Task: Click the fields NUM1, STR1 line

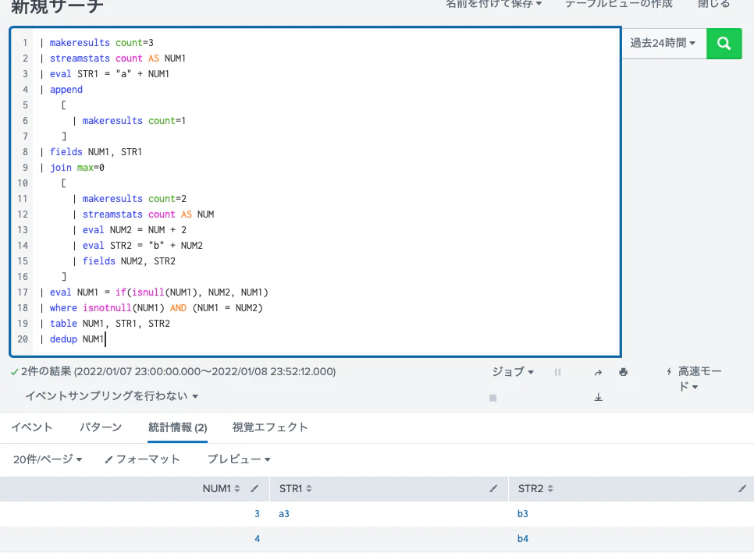Action: click(91, 152)
